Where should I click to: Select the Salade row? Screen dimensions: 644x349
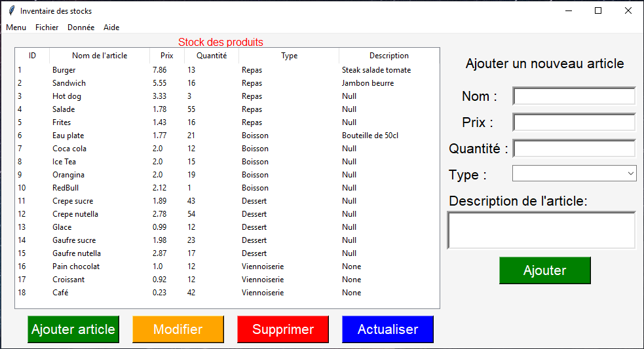click(x=227, y=109)
